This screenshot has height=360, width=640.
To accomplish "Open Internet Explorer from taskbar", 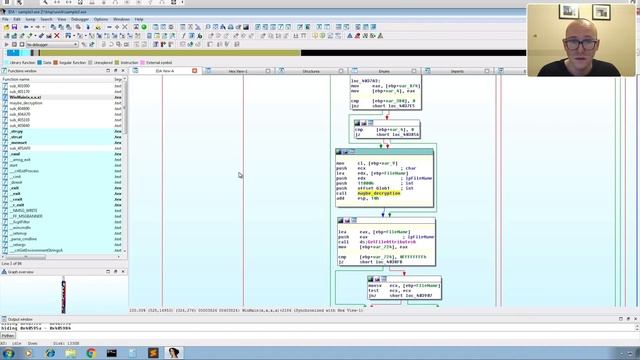I will pos(50,353).
